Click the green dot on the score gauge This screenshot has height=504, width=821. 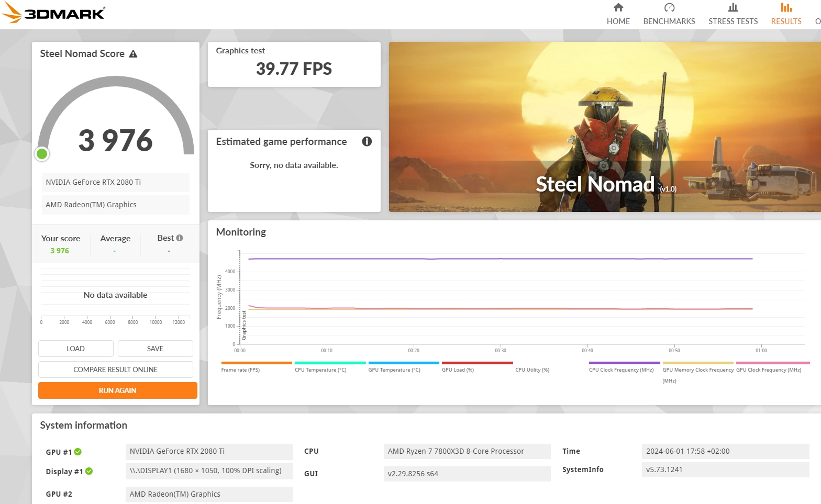tap(42, 154)
